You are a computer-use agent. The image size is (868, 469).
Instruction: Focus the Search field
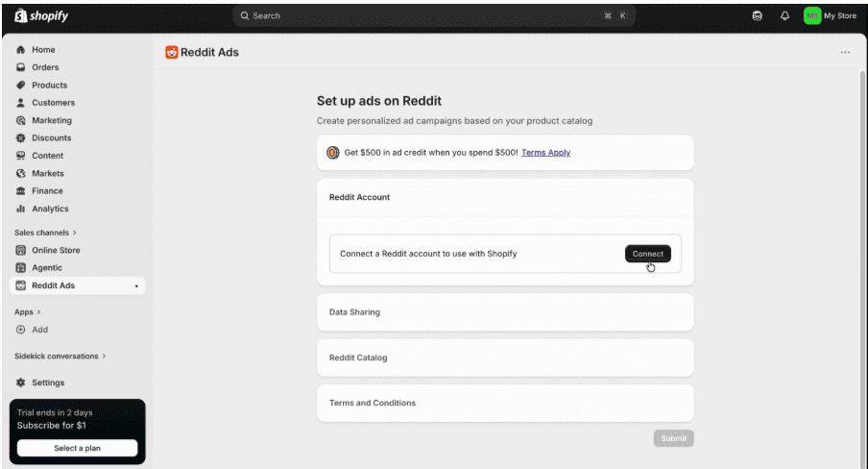pyautogui.click(x=433, y=16)
